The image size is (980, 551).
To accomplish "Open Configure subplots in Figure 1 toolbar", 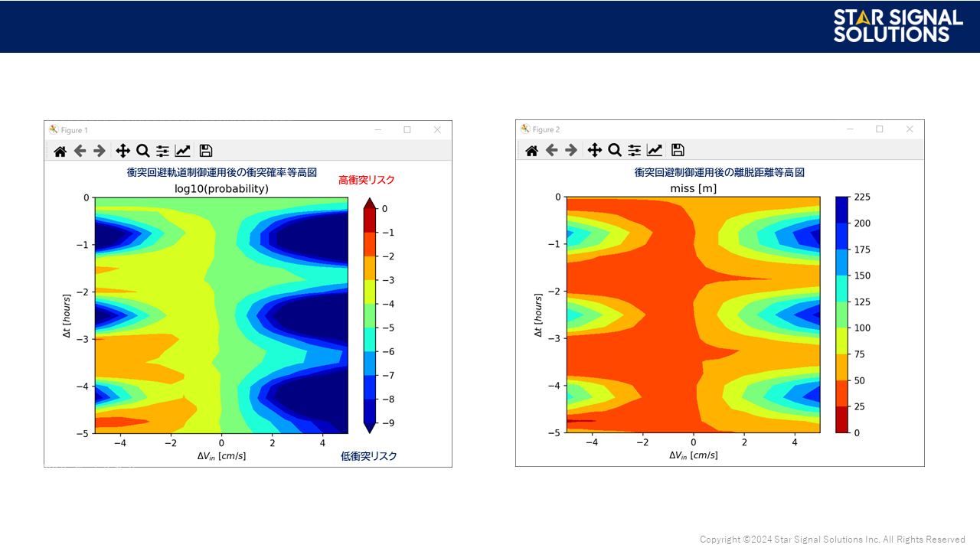I will (163, 151).
